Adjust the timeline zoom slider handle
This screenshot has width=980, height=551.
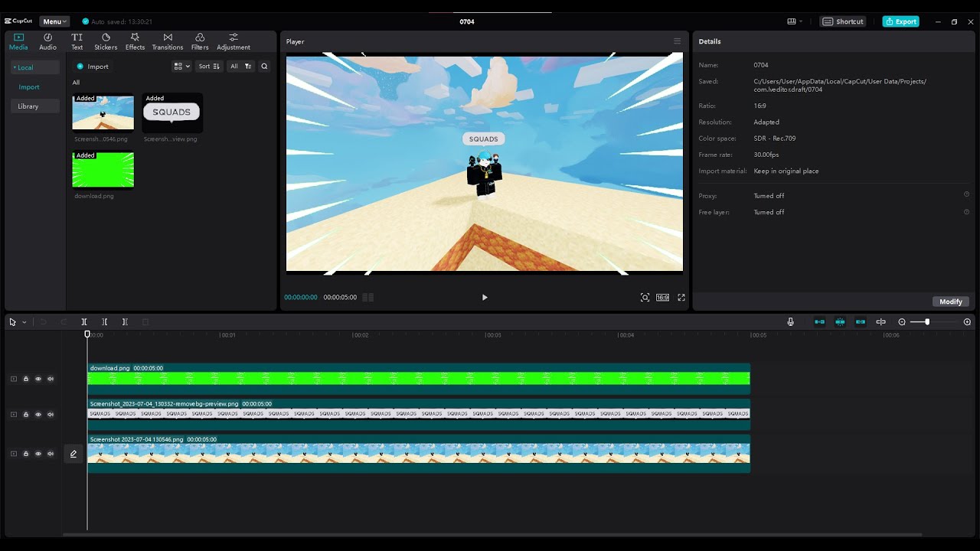click(x=927, y=322)
